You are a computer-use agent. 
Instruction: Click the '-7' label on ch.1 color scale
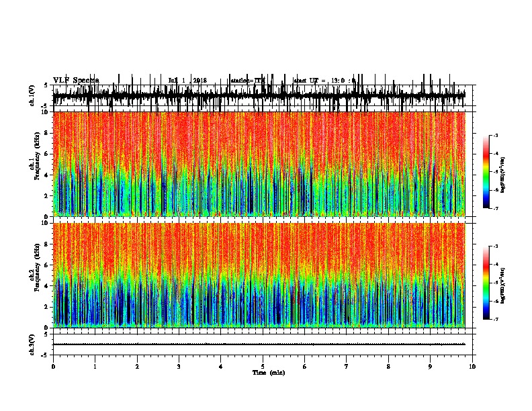tap(495, 208)
